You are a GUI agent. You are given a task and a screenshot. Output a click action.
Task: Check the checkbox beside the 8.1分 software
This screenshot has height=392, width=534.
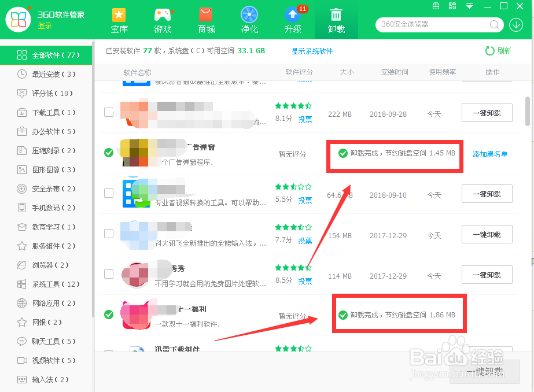point(108,113)
